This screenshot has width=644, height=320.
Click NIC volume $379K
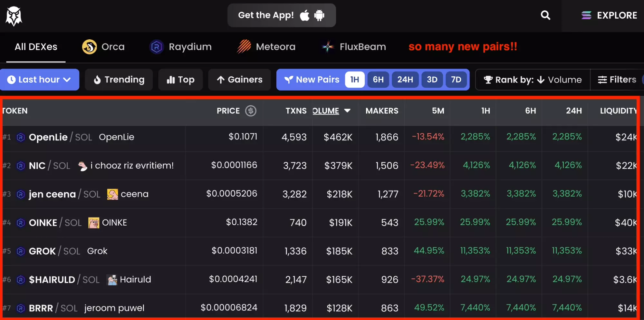click(x=338, y=166)
